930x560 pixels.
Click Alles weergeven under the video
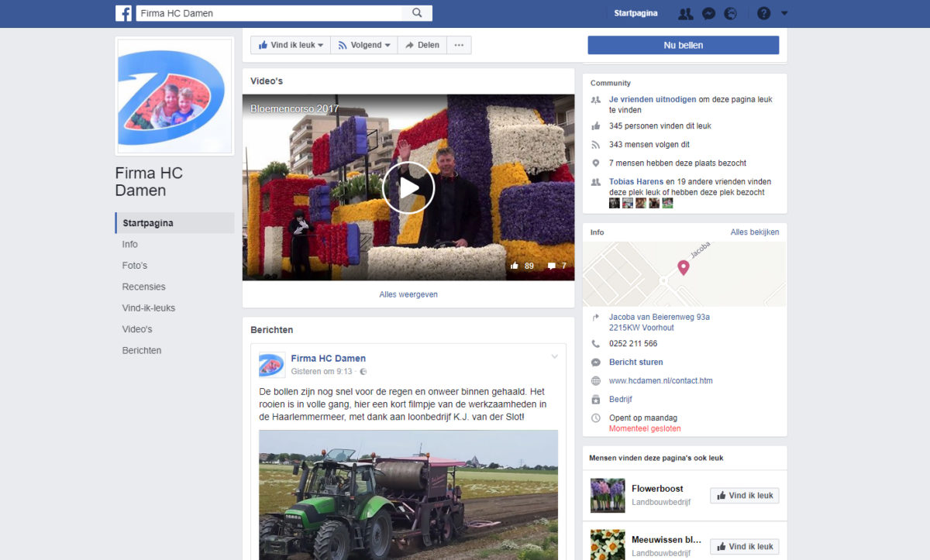[408, 294]
